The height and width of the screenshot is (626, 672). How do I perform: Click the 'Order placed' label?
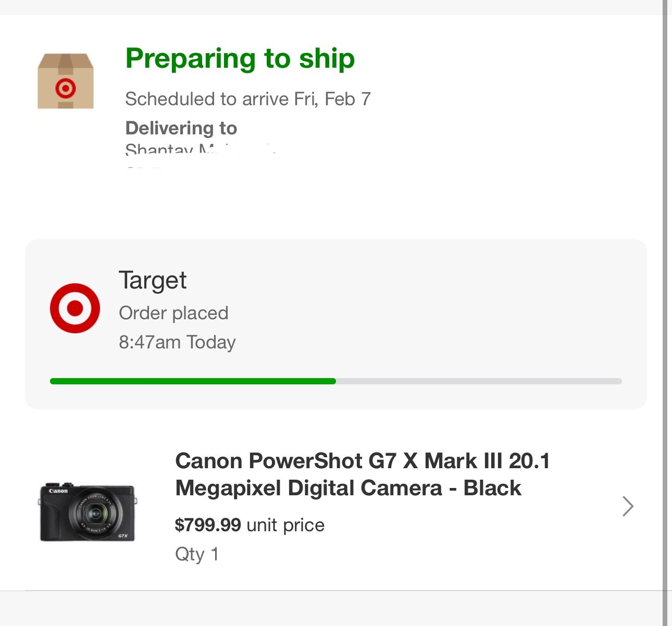(x=173, y=313)
